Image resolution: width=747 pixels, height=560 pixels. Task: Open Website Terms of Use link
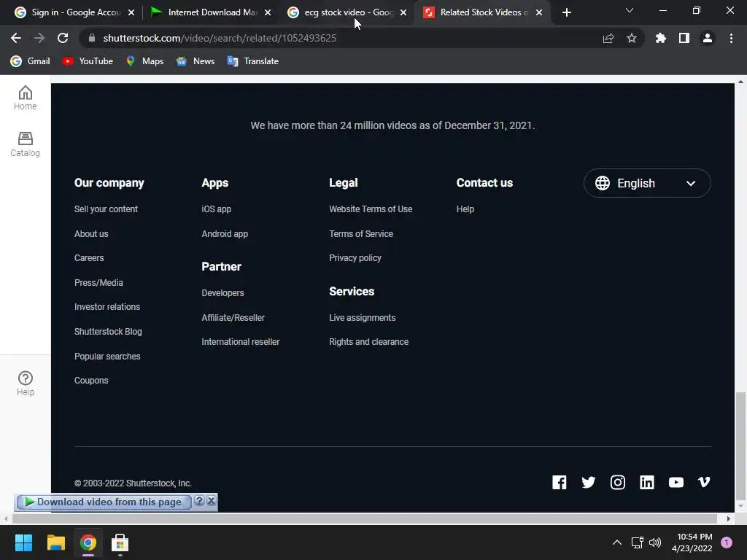371,209
